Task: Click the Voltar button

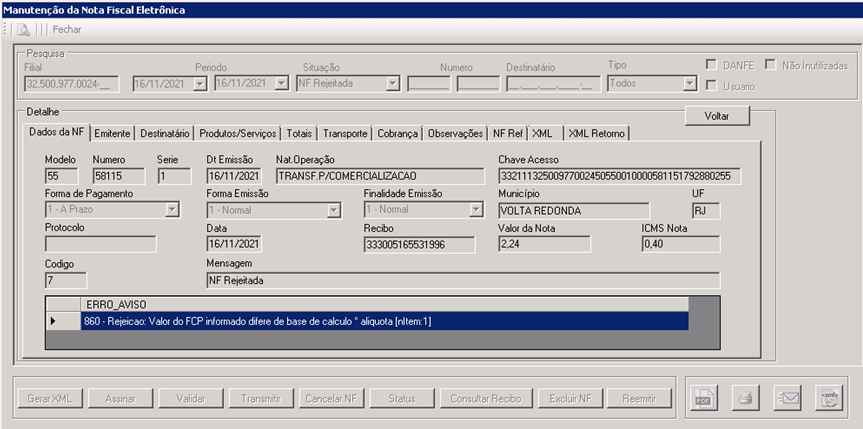Action: point(717,116)
